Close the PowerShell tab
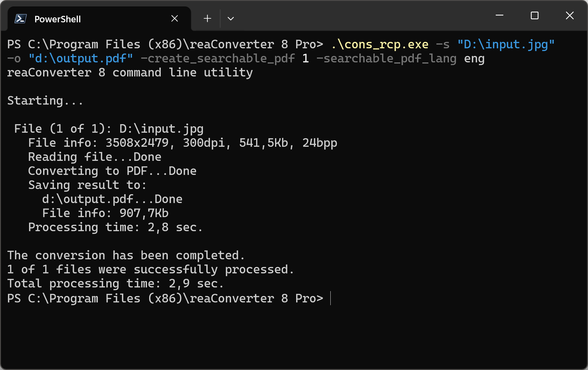Screen dimensions: 588x370 (x=175, y=19)
